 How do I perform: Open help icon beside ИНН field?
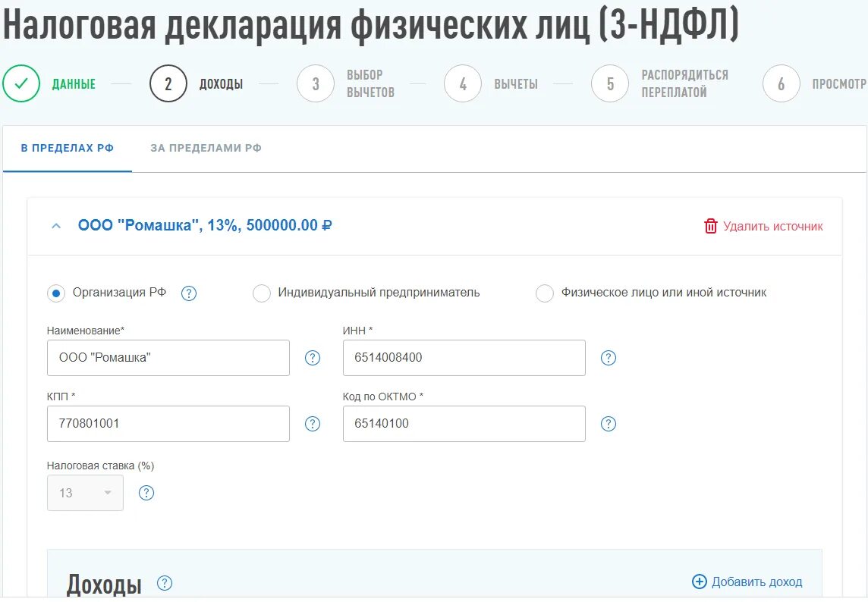(x=609, y=358)
